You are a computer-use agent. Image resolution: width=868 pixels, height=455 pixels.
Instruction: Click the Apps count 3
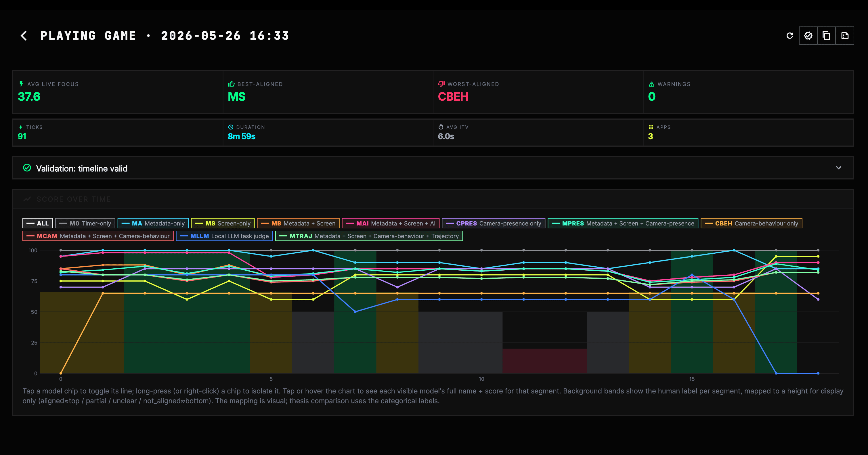650,136
